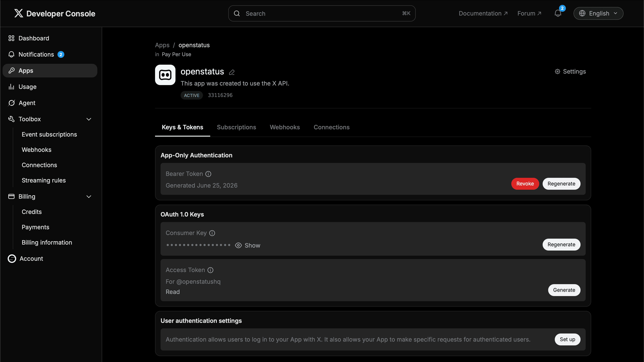Viewport: 644px width, 362px height.
Task: Click the globe icon in language selector
Action: click(x=582, y=13)
